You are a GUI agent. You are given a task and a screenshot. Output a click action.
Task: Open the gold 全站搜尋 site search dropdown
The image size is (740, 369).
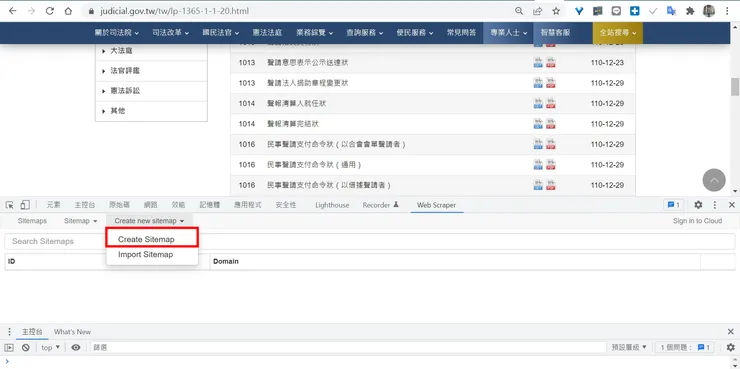618,33
